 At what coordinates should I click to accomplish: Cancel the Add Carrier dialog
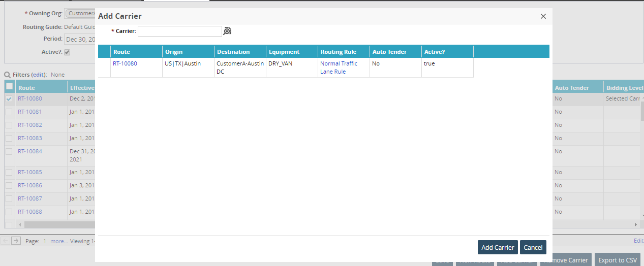(533, 247)
